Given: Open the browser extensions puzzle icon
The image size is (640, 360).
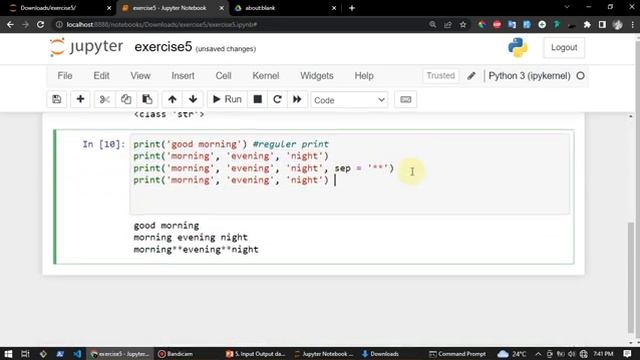Looking at the screenshot, I should pyautogui.click(x=587, y=24).
